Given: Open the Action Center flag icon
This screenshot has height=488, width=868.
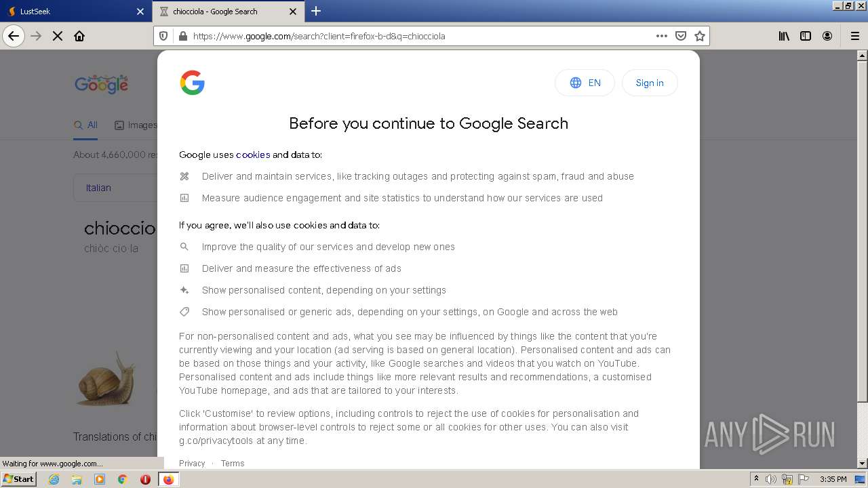Looking at the screenshot, I should tap(804, 479).
